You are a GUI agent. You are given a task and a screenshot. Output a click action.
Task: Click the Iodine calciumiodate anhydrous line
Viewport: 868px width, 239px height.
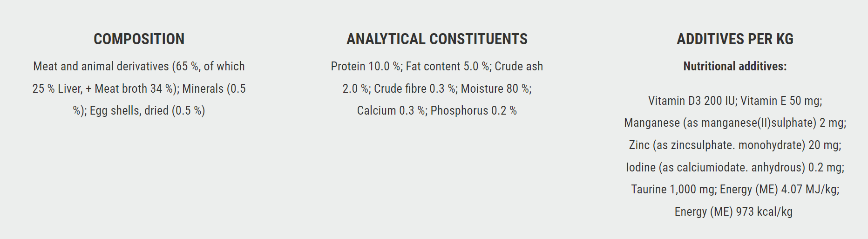(x=735, y=167)
